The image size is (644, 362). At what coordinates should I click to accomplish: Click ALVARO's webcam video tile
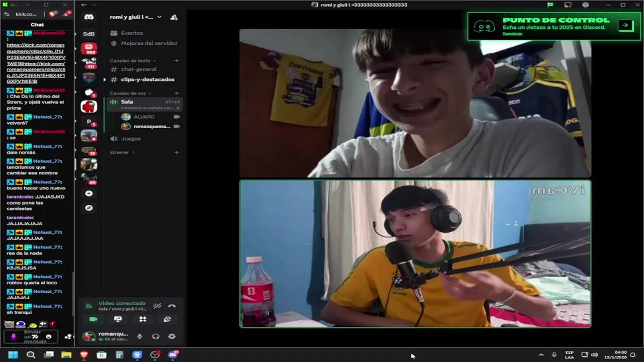click(415, 103)
